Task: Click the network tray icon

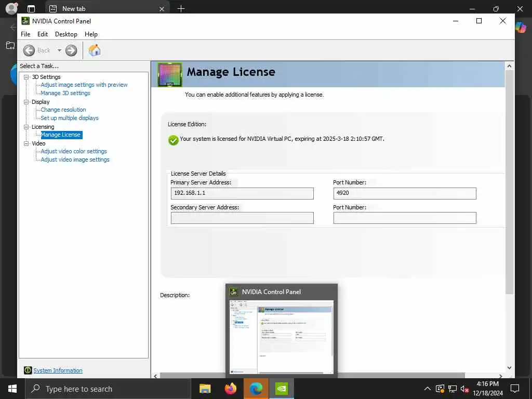Action: pos(453,389)
